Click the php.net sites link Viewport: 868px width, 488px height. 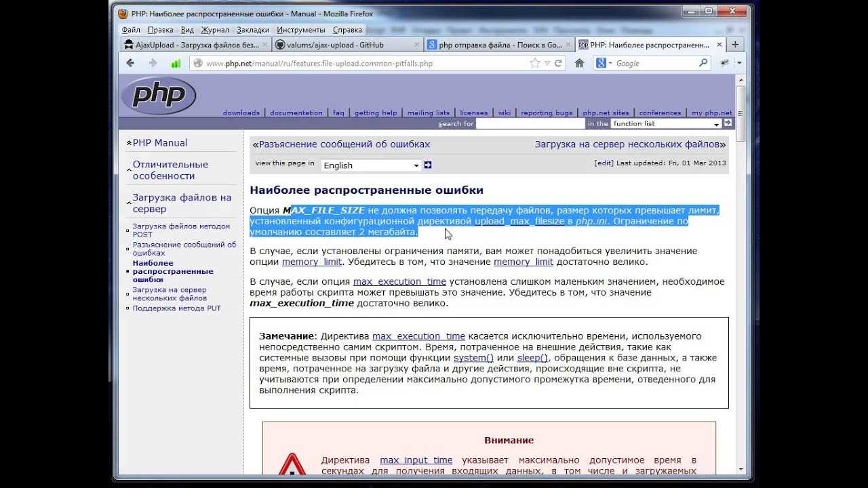[x=606, y=113]
